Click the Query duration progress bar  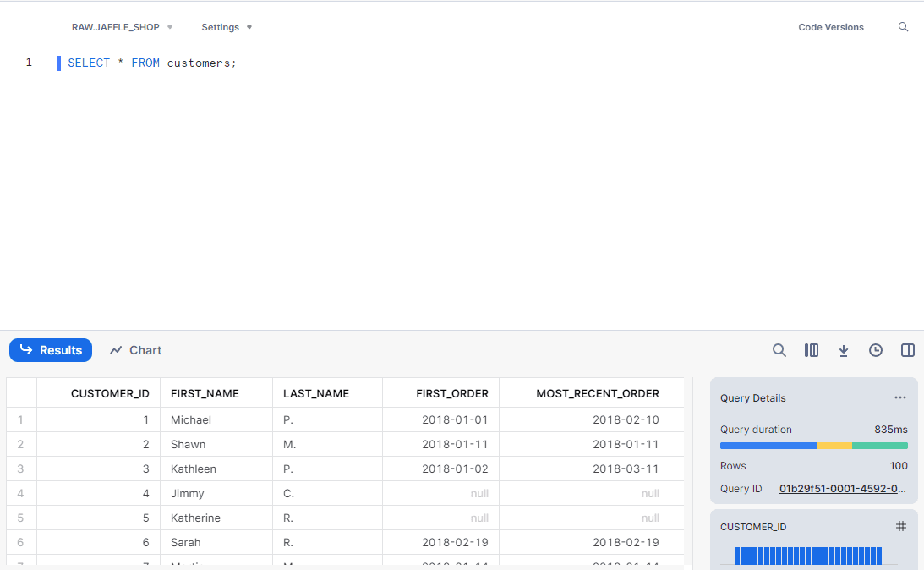[813, 446]
